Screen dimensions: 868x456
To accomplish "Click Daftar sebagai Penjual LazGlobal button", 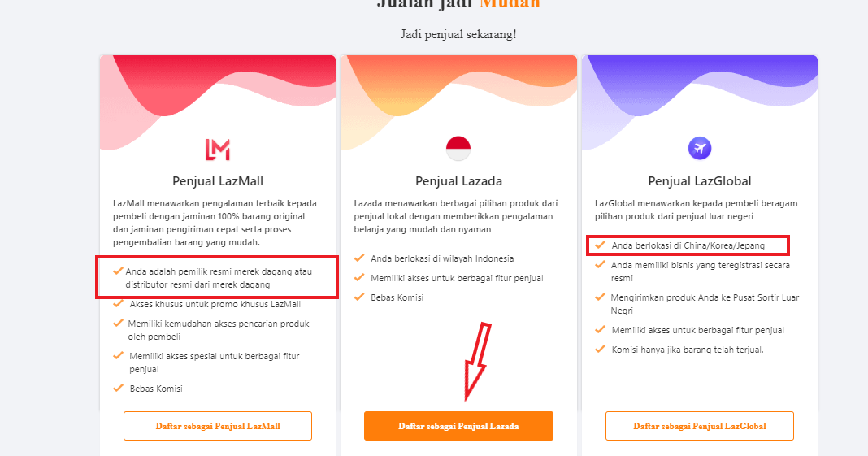I will 700,426.
